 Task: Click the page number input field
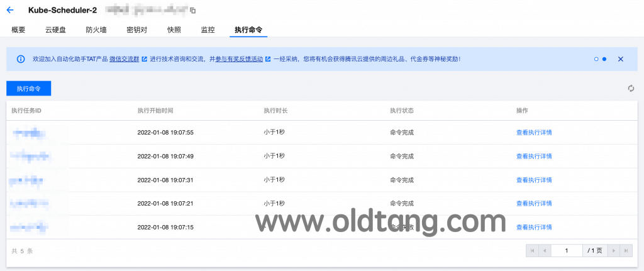[567, 250]
